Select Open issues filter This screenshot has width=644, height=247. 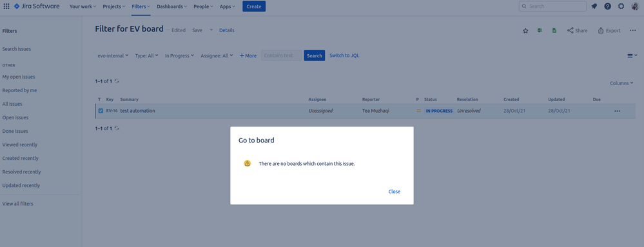point(15,117)
